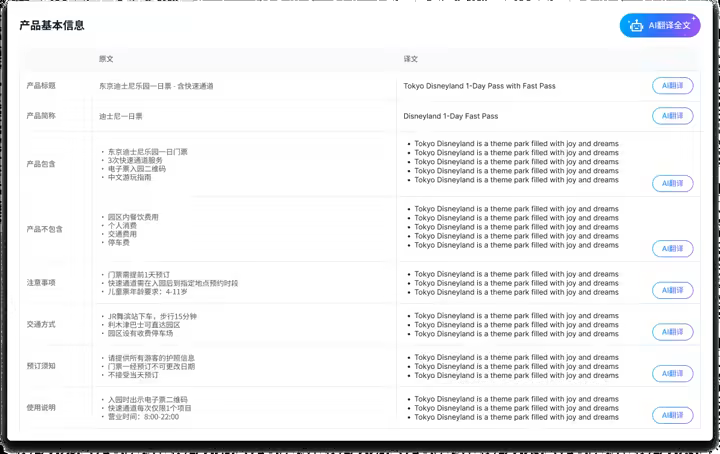720x454 pixels.
Task: Click the robot icon in AI翻译全文 button
Action: [x=636, y=26]
